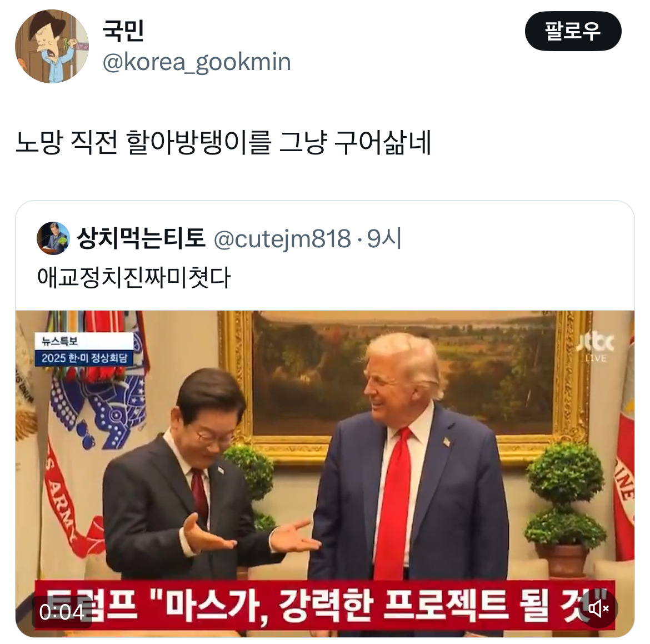Open the @korea_gookmin handle link
This screenshot has width=650, height=644.
197,62
